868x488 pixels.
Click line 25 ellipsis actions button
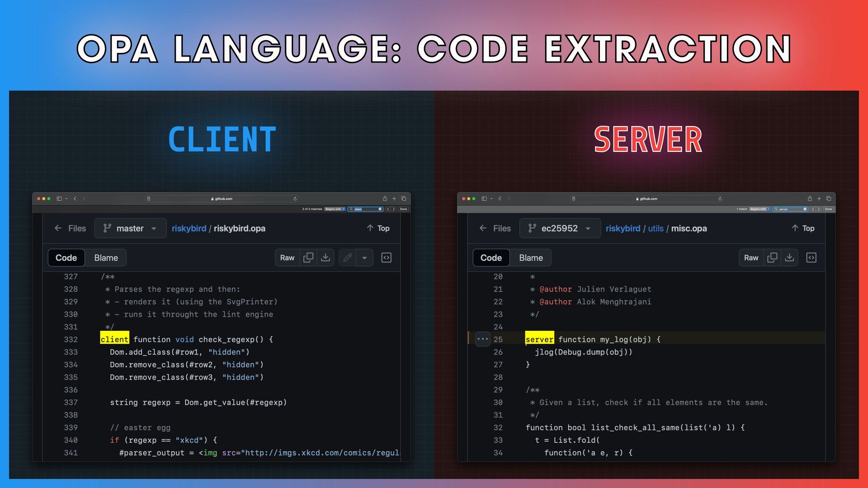[482, 339]
